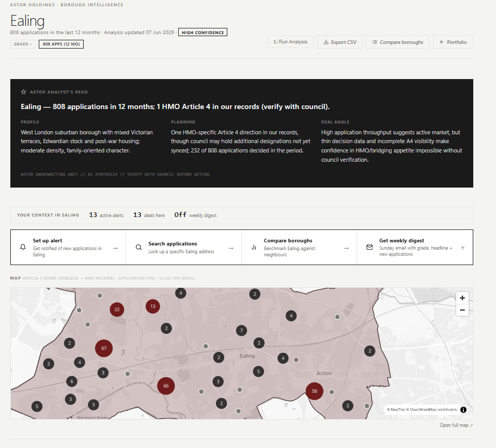The height and width of the screenshot is (448, 496).
Task: Click the map cluster labeled 13
Action: pos(153,306)
